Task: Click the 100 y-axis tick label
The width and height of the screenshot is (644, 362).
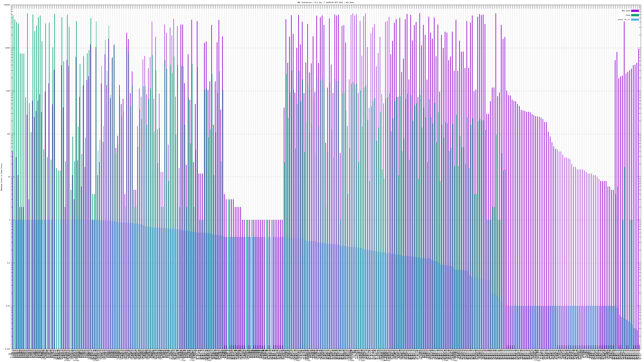Action: coord(9,134)
